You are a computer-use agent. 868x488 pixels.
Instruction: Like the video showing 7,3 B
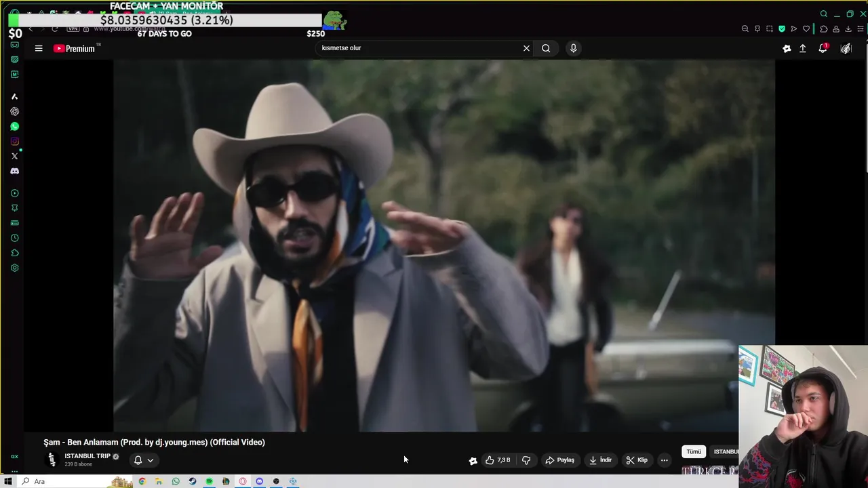coord(498,460)
